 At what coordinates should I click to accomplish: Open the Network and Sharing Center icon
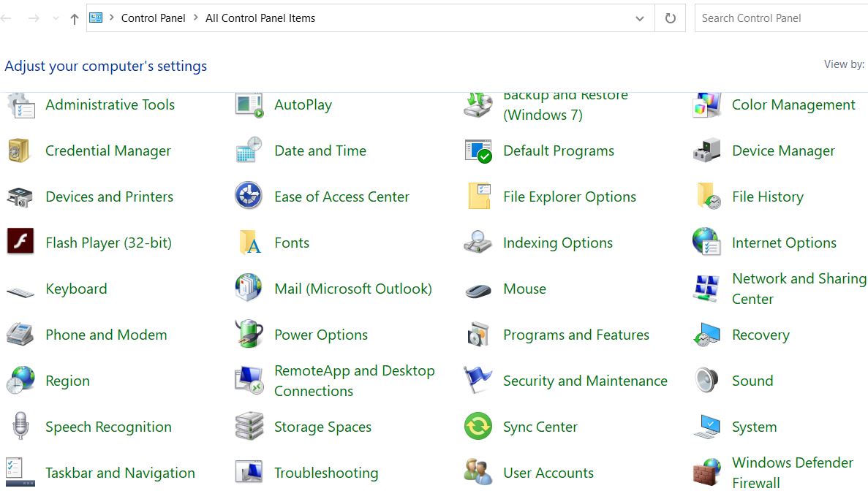click(707, 289)
